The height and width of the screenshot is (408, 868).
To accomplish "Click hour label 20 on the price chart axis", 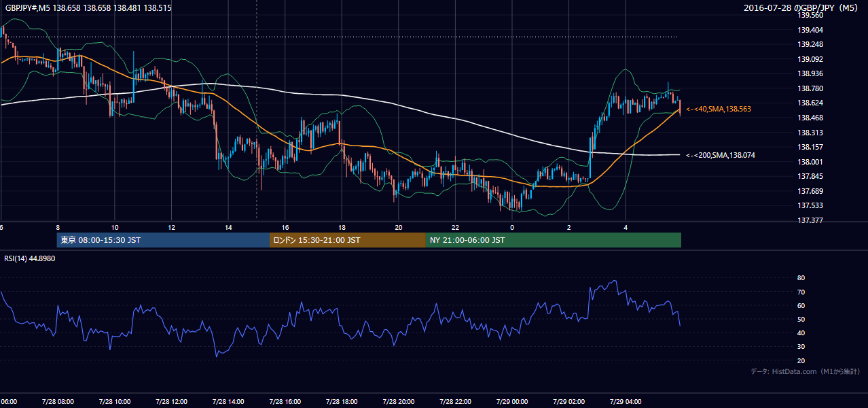I will coord(399,227).
